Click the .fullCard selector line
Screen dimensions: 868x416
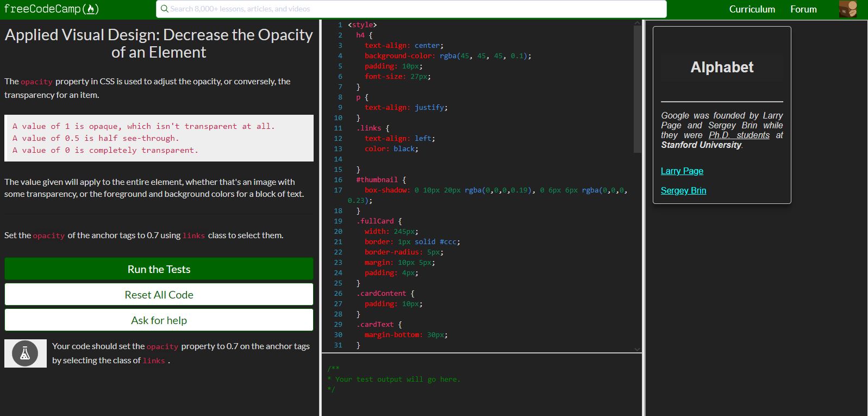[379, 221]
